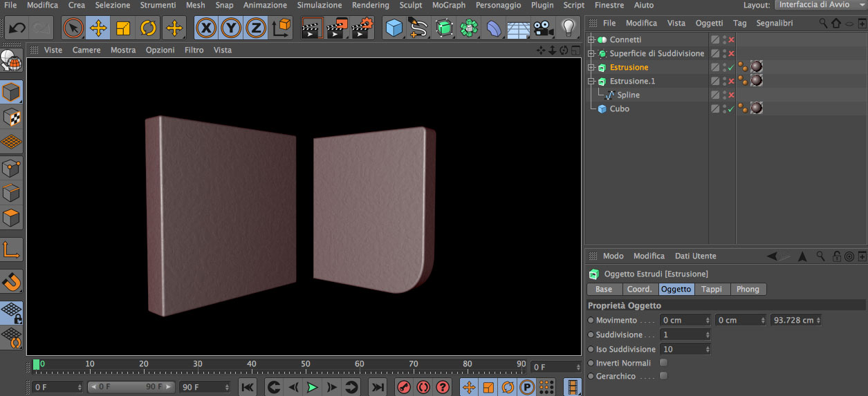This screenshot has width=868, height=396.
Task: Enable the Snap magnet tool
Action: click(x=12, y=281)
